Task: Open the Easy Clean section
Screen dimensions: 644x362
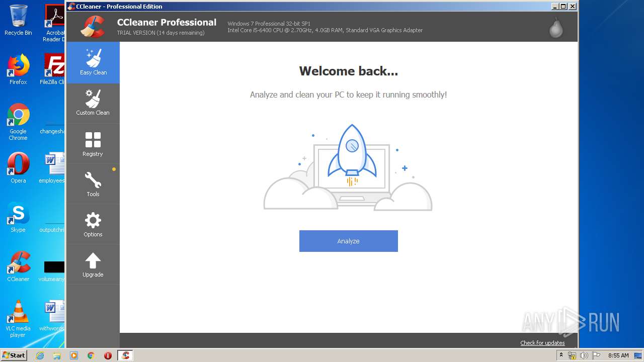Action: pos(93,62)
